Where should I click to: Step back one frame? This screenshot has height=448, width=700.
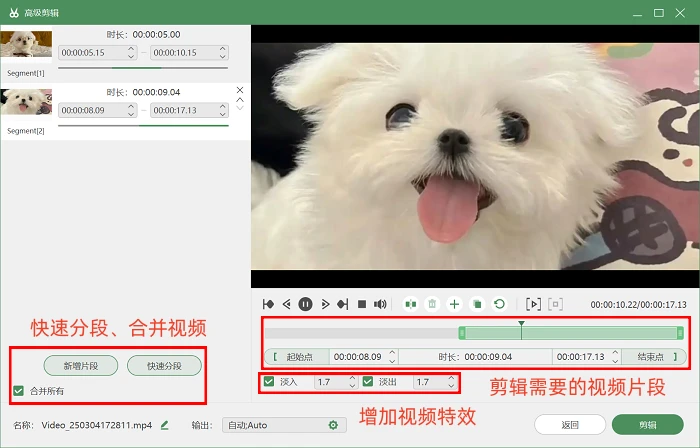coord(287,304)
